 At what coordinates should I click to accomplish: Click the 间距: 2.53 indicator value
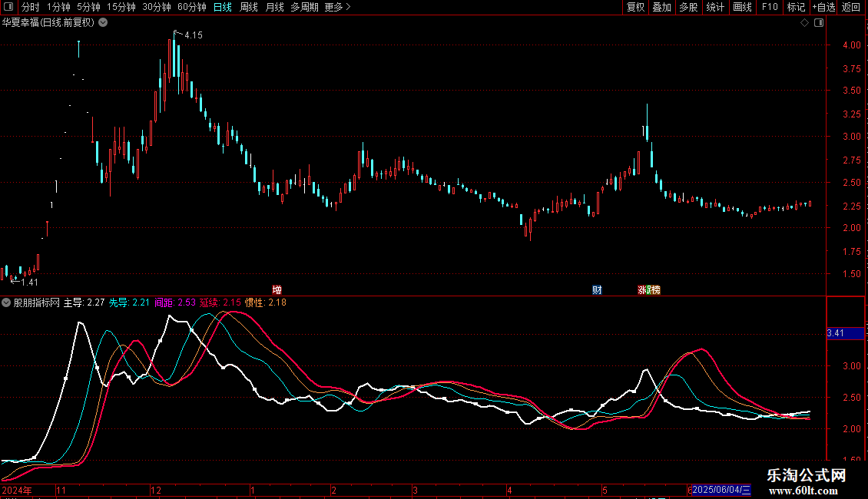click(175, 302)
